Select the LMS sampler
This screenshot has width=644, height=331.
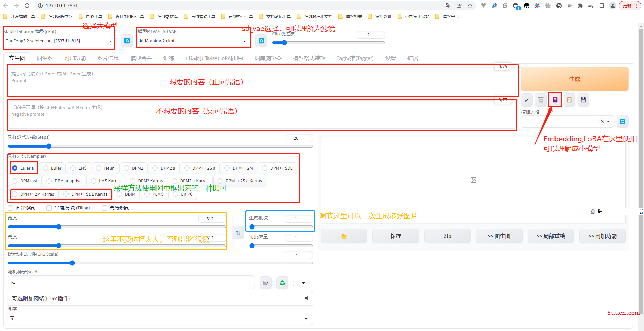coord(79,168)
